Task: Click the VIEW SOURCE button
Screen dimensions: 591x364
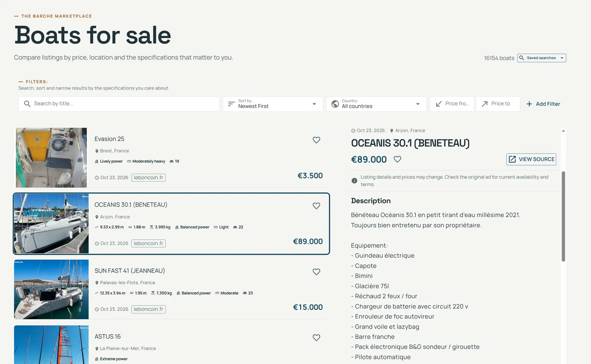Action: (531, 159)
